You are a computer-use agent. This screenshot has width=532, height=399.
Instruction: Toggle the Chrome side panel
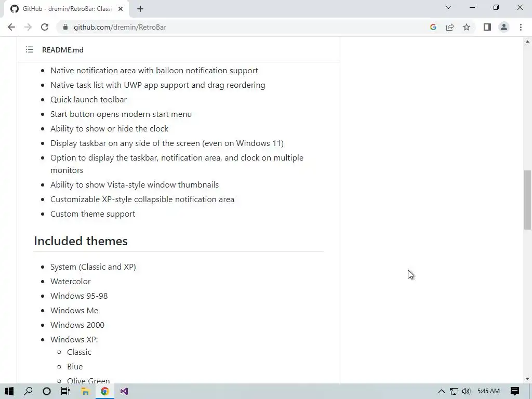coord(487,27)
